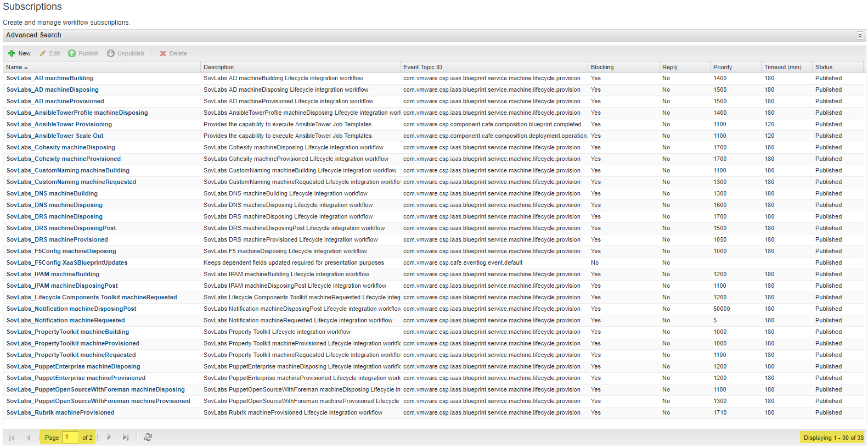Viewport: 868px width, 447px height.
Task: Open SovLabs_Rubrik machineProvisioned subscription
Action: 60,412
